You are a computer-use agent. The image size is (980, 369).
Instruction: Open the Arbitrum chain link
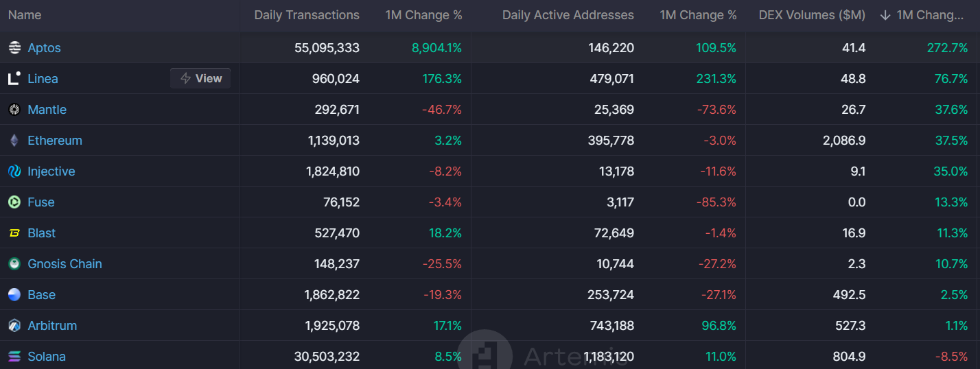pyautogui.click(x=52, y=326)
